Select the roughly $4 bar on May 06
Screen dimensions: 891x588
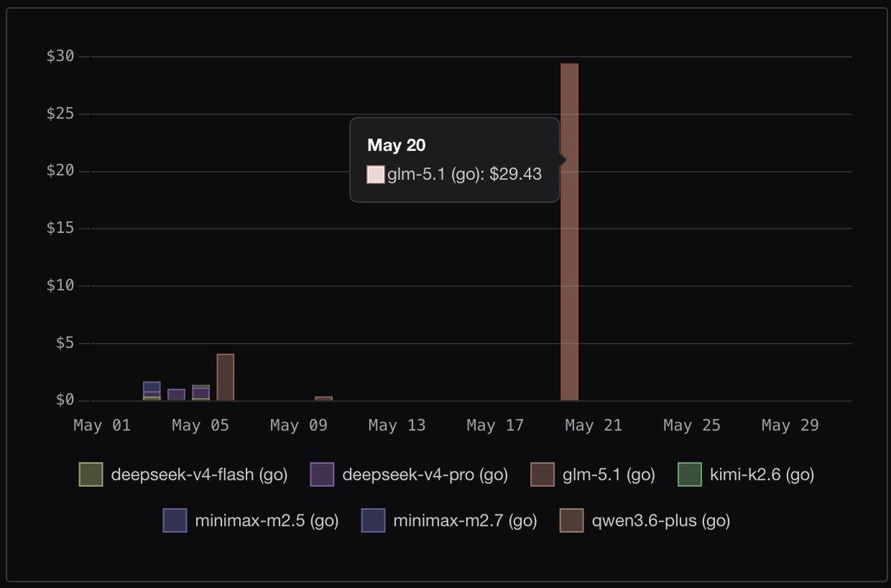point(226,377)
